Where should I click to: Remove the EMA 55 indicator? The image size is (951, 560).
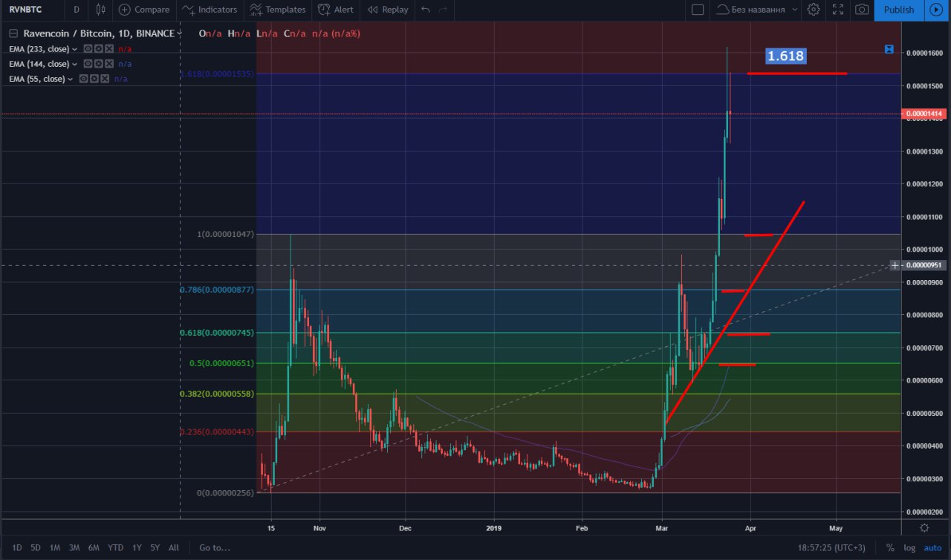click(x=105, y=79)
